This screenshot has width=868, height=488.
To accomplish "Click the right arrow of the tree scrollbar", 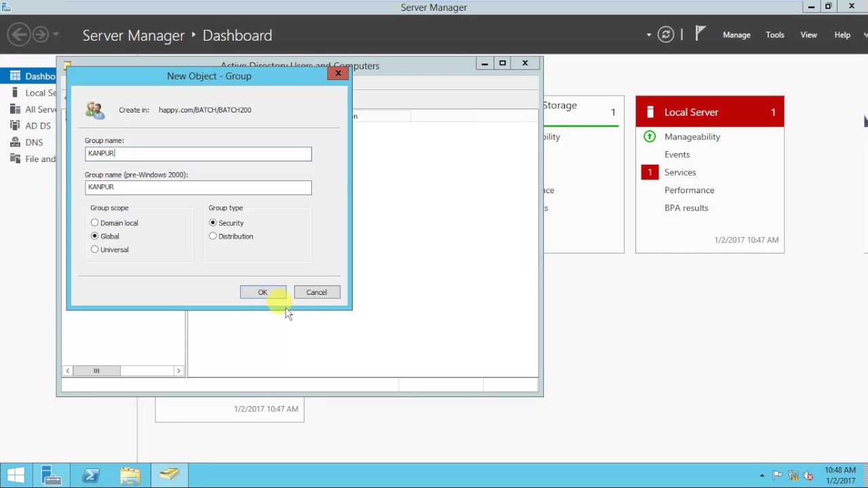I will [x=178, y=371].
